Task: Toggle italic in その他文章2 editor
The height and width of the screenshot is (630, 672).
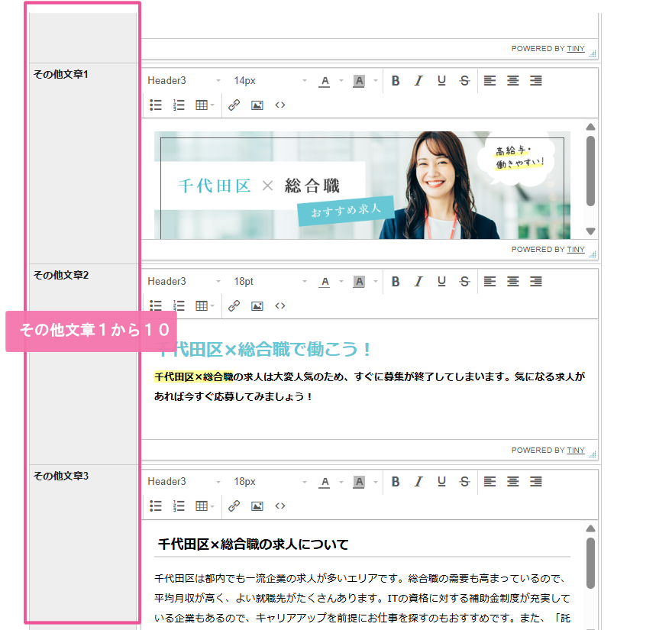Action: (x=418, y=282)
